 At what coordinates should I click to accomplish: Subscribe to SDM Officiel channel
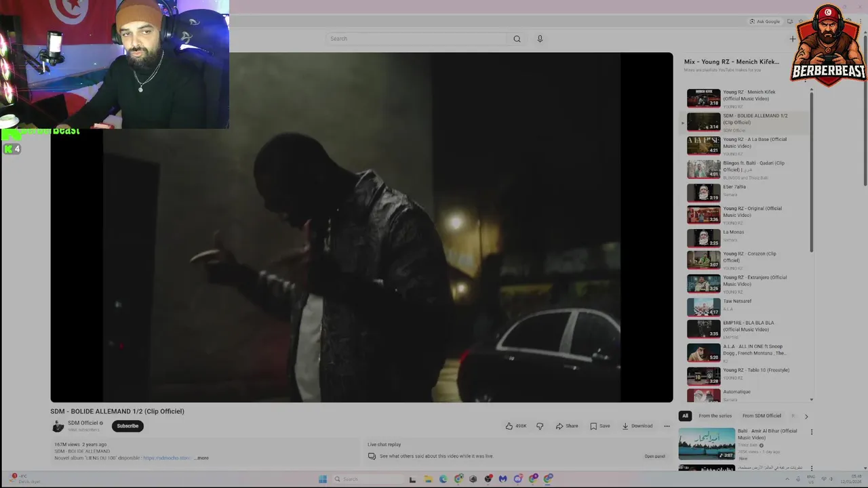(127, 426)
